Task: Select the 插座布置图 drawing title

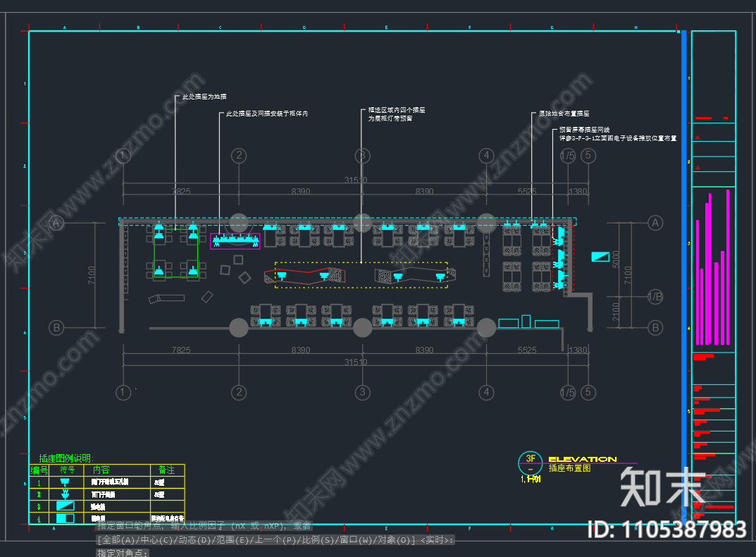Action: coord(569,467)
